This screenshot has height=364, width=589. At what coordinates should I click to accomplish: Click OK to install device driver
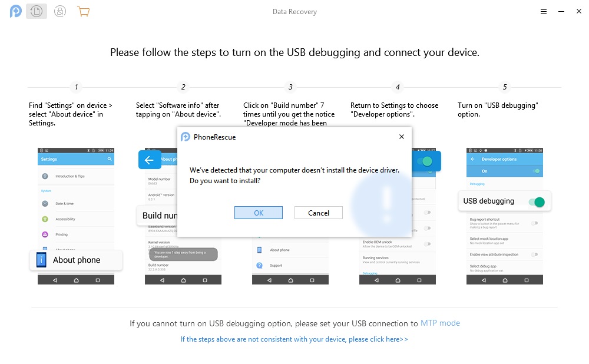pyautogui.click(x=259, y=213)
